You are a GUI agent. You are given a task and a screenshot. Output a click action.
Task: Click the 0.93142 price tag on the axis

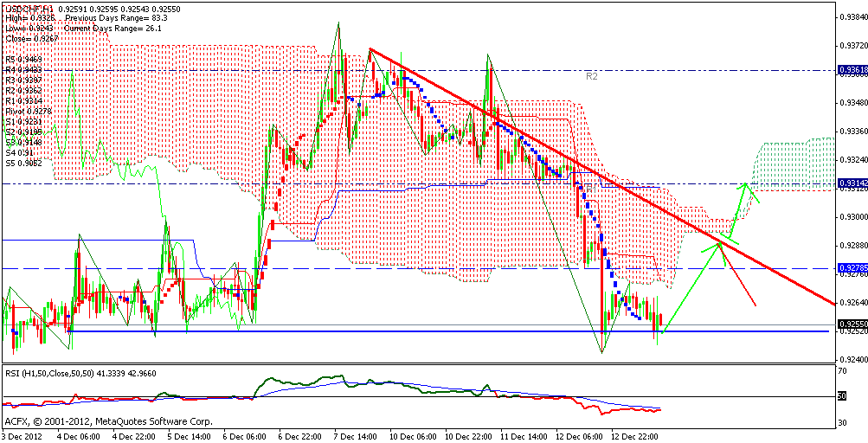click(x=850, y=183)
